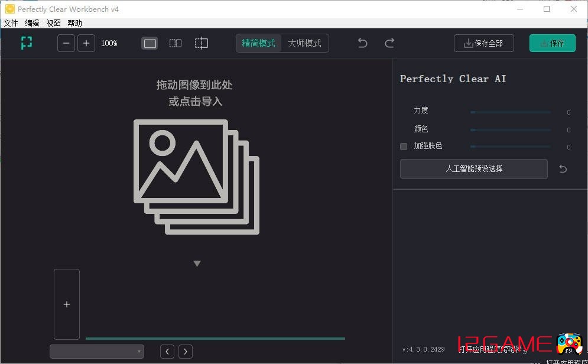Enable the 加强肤色 checkbox
The image size is (588, 364).
(x=404, y=147)
